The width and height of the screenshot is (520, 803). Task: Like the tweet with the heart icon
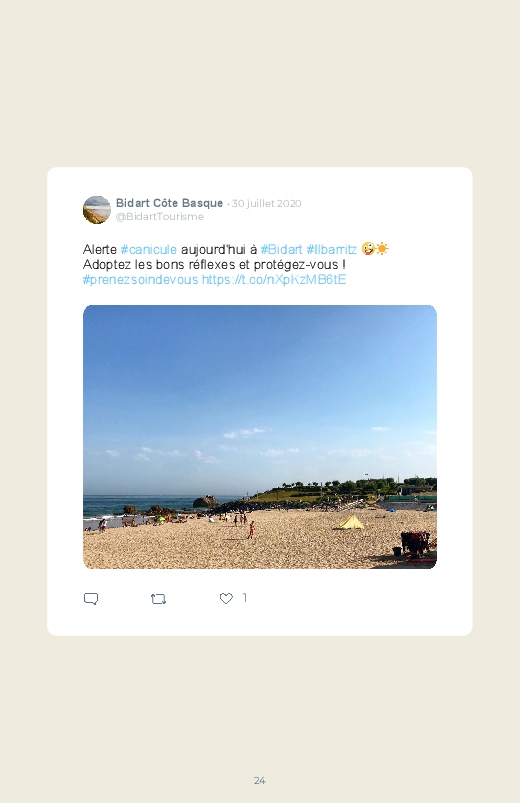226,598
